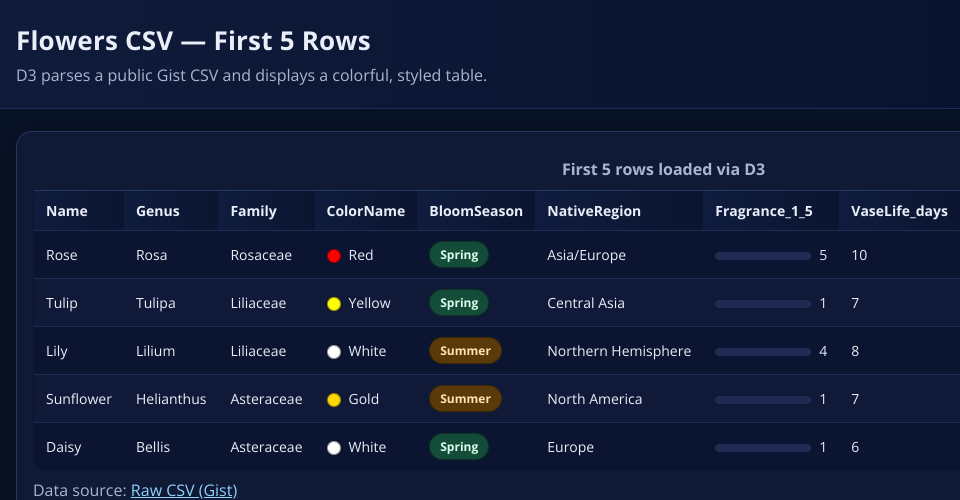Click the Daisy fragrance bar
The width and height of the screenshot is (960, 500).
tap(762, 448)
